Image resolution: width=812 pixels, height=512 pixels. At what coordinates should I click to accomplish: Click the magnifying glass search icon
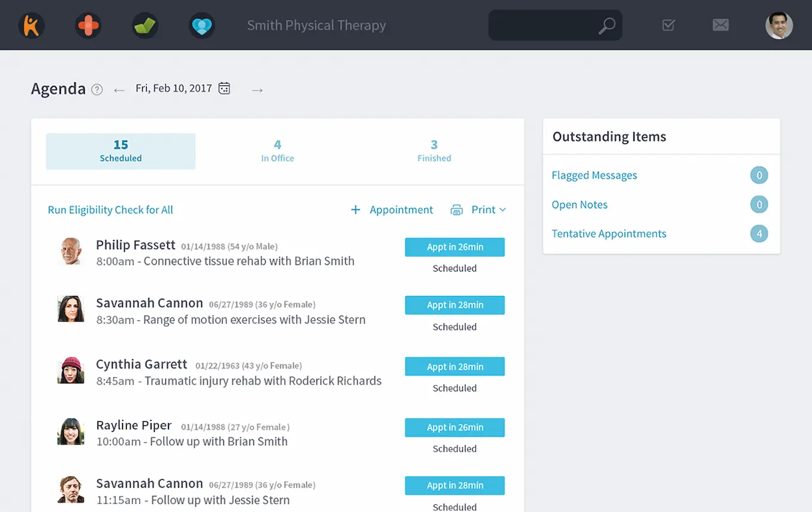coord(607,26)
